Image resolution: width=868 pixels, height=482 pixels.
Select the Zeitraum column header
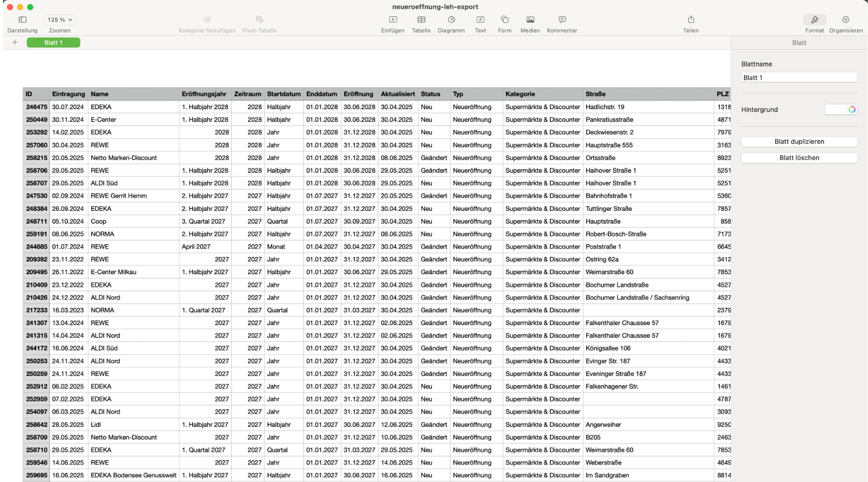point(248,94)
